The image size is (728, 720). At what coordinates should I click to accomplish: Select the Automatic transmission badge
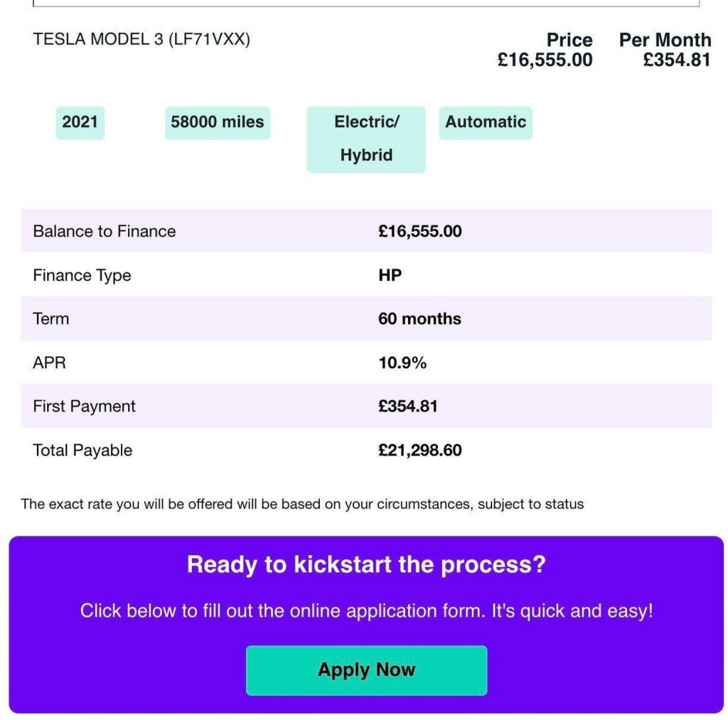(486, 122)
